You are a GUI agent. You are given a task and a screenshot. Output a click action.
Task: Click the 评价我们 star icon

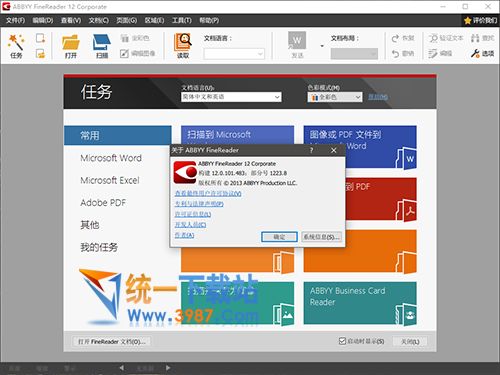(x=467, y=21)
